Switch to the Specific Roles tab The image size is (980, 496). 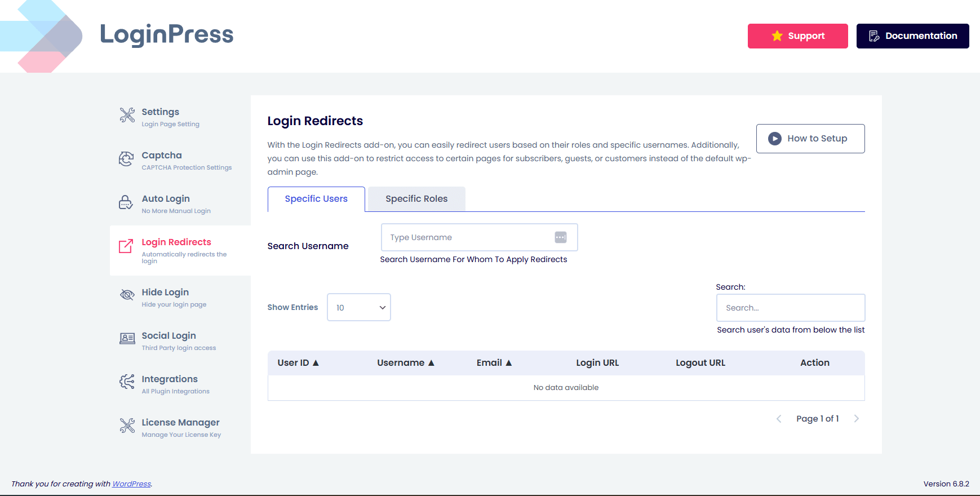(x=416, y=199)
